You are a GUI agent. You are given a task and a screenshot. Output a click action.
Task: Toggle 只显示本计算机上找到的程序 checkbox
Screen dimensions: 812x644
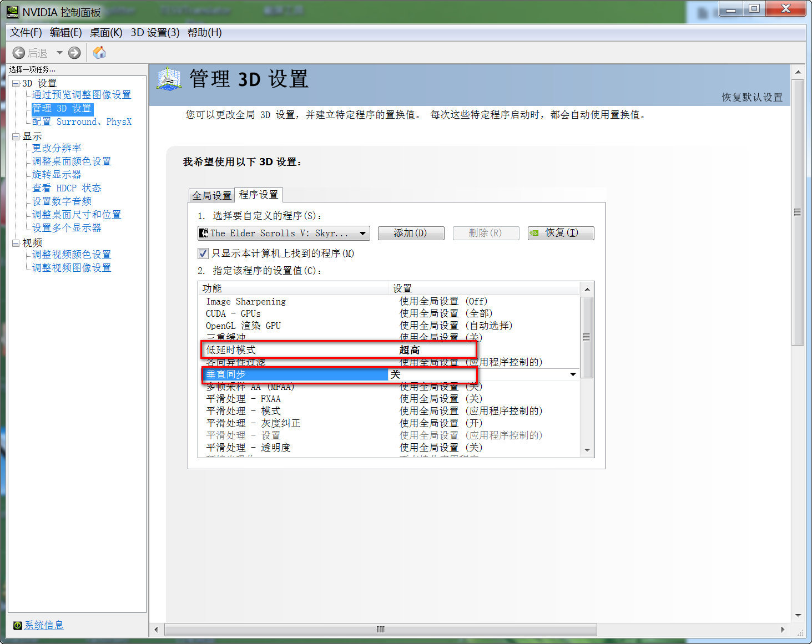tap(203, 253)
